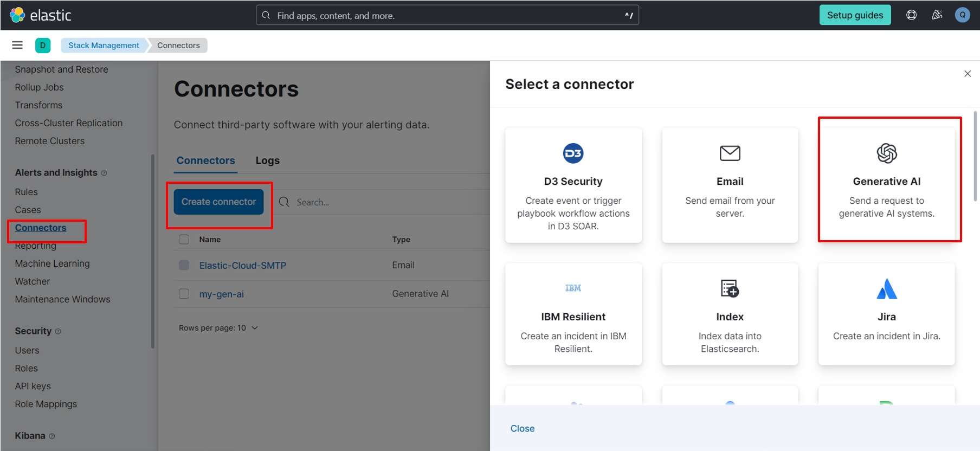Open Watcher in sidebar
Viewport: 980px width, 451px height.
[x=33, y=281]
